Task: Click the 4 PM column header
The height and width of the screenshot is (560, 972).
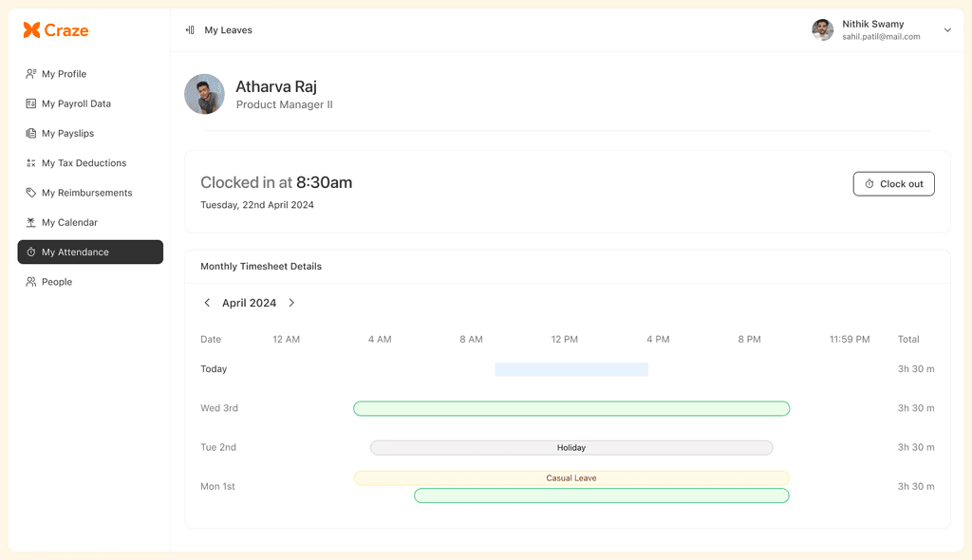Action: tap(658, 339)
